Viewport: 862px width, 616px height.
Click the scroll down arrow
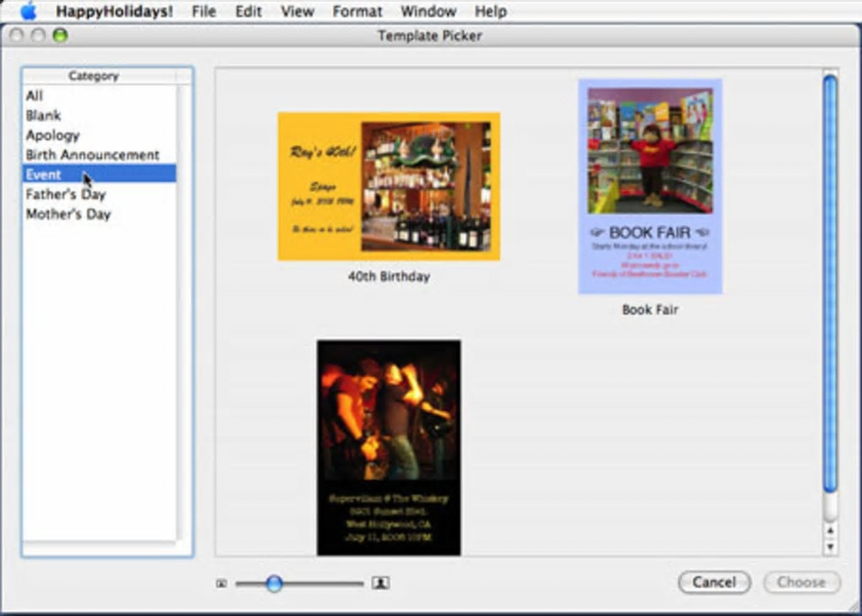tap(830, 547)
